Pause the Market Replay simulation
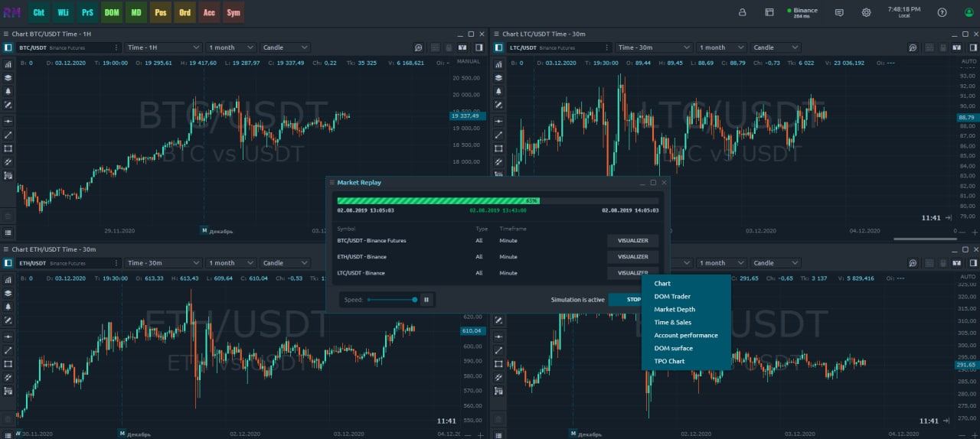The height and width of the screenshot is (439, 980). 427,300
